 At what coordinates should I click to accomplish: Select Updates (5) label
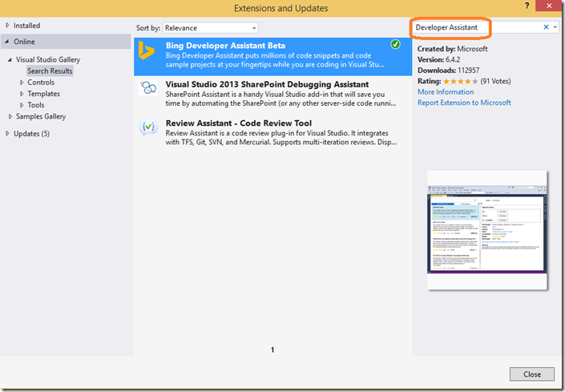click(x=32, y=134)
